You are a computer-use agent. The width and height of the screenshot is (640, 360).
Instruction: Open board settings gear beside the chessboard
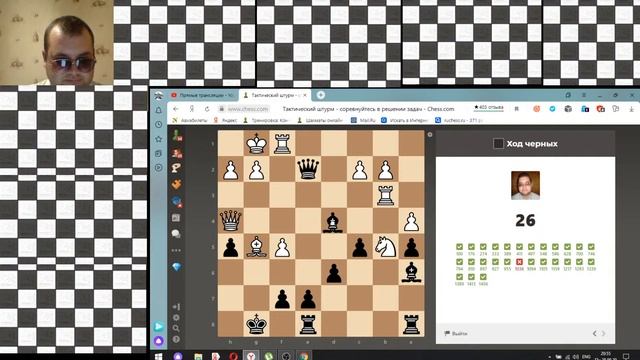430,134
